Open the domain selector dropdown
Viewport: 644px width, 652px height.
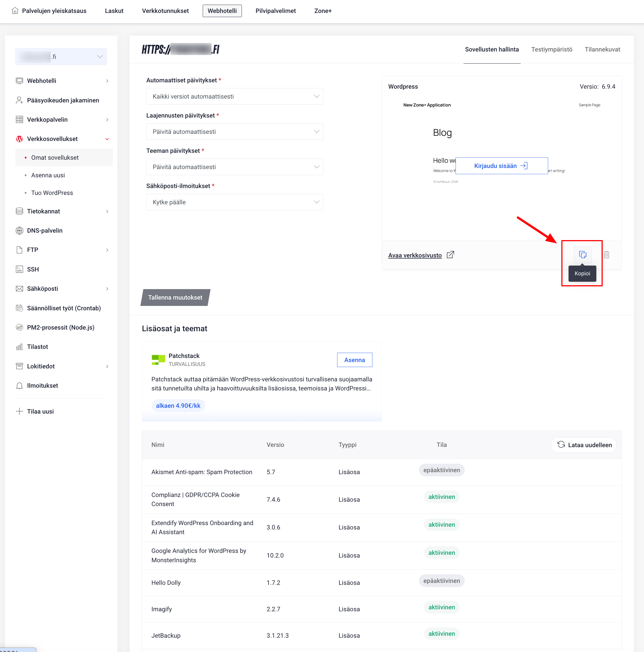click(61, 57)
